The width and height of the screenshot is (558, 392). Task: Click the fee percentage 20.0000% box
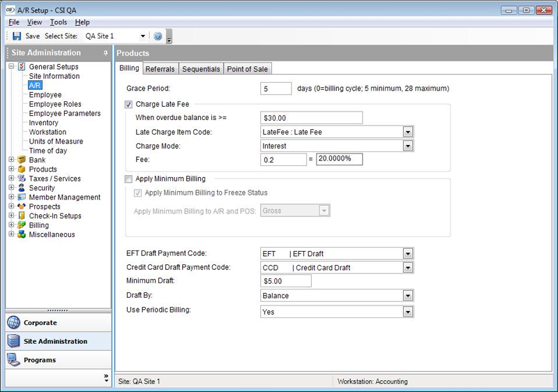(x=340, y=159)
